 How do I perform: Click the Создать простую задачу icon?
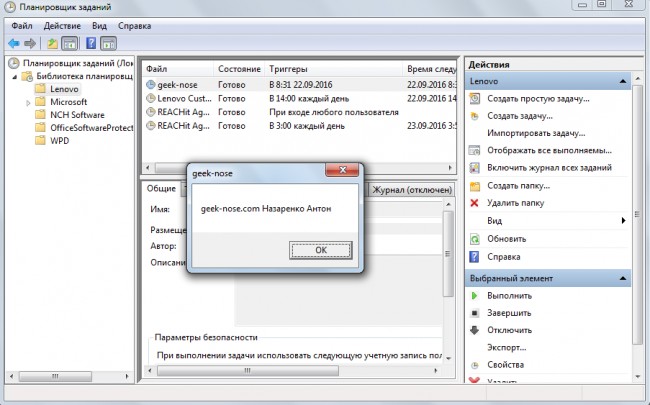point(475,99)
